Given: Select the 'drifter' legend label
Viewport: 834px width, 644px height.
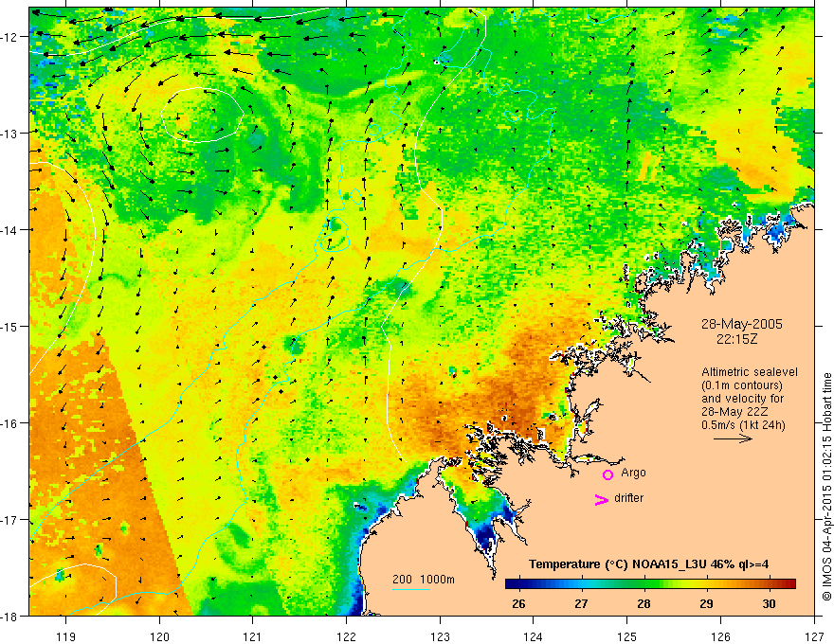Looking at the screenshot, I should [x=628, y=498].
